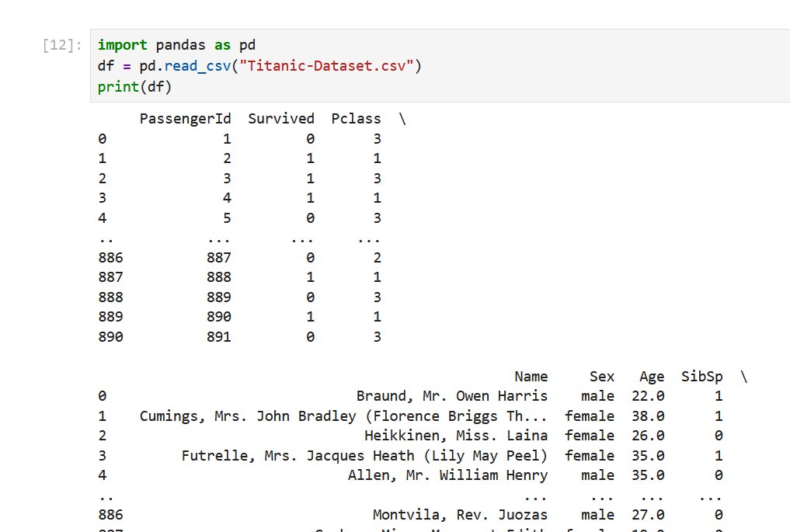
Task: Click the Name column header
Action: [531, 377]
